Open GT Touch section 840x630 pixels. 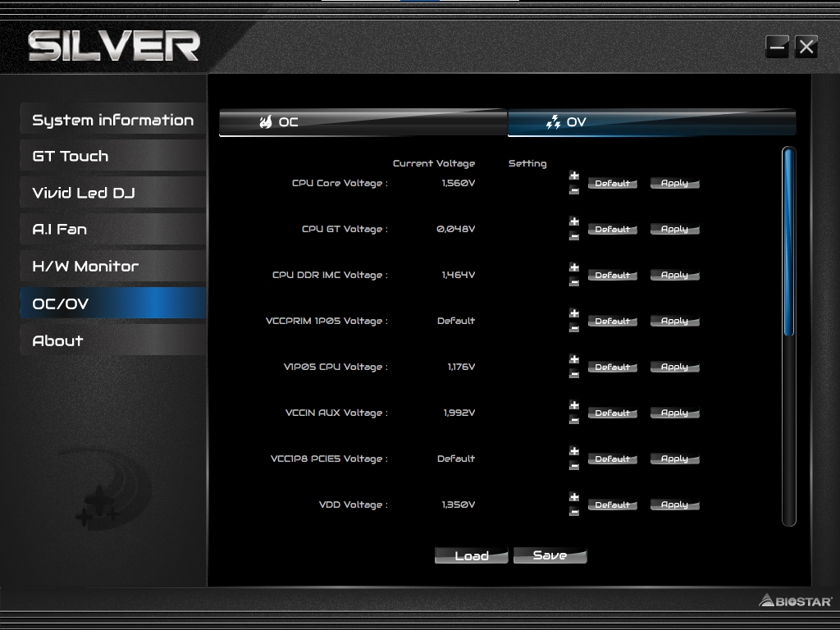click(x=113, y=156)
